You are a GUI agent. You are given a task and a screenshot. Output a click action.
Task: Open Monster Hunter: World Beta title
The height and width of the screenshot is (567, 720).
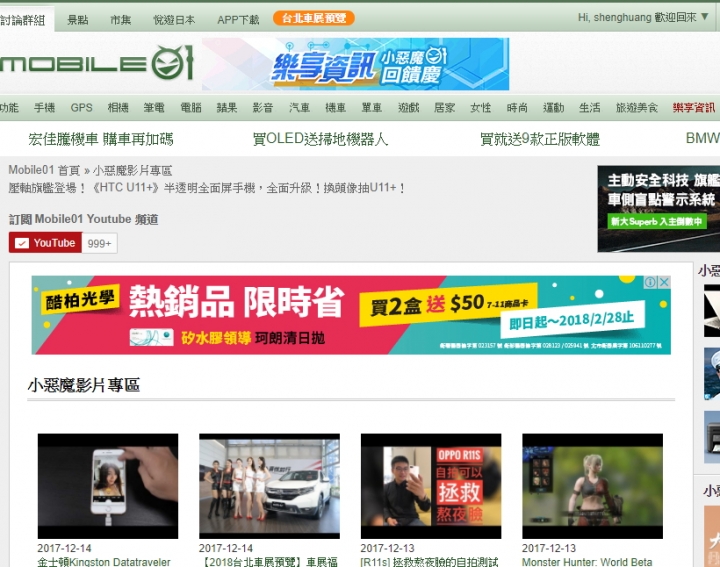tap(587, 562)
